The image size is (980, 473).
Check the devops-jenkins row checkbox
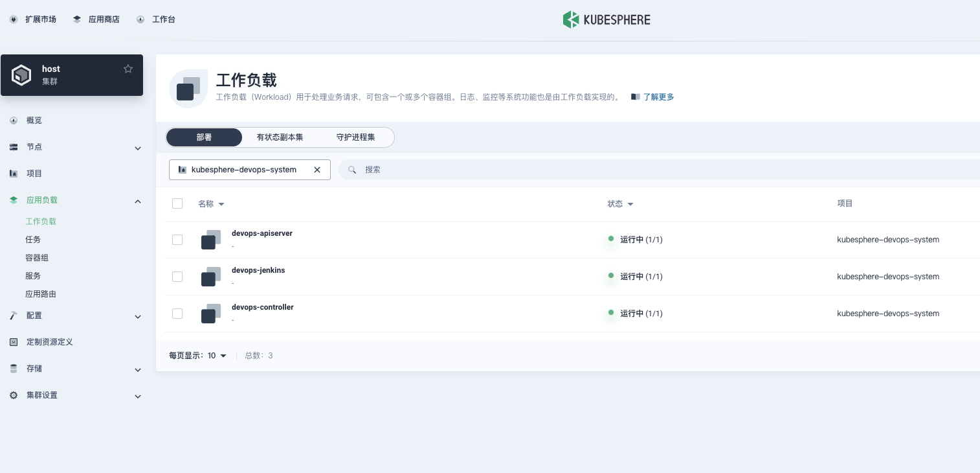point(177,277)
